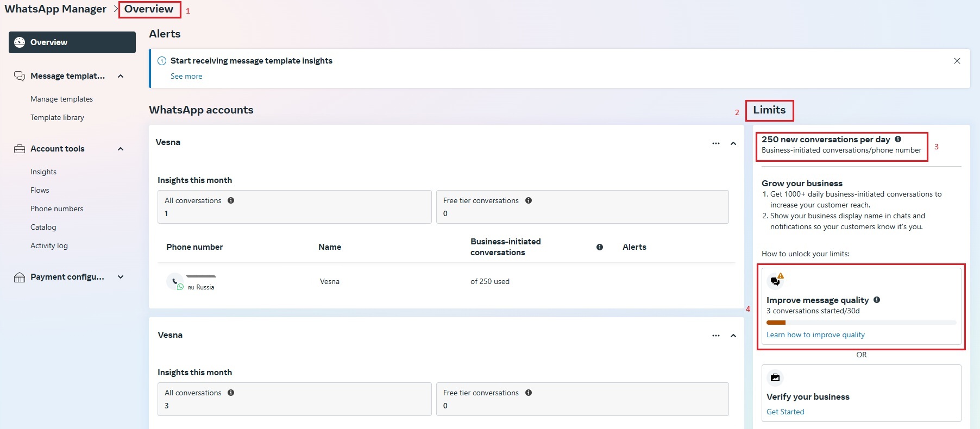Open Manage templates in the sidebar
Screen dimensions: 980x429
tap(61, 99)
